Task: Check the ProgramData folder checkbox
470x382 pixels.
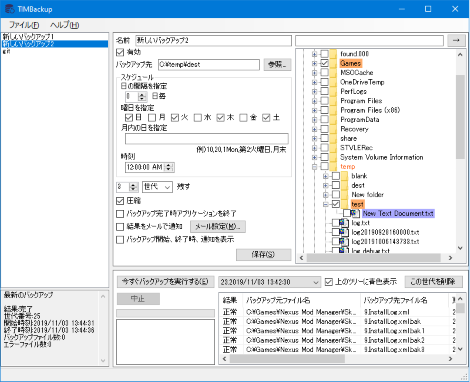Action: click(325, 119)
